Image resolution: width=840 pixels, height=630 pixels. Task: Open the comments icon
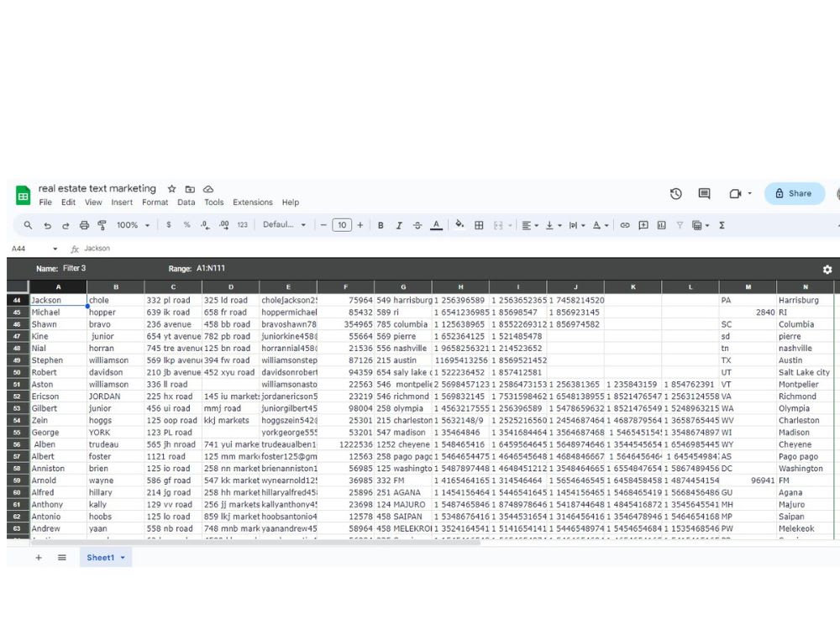705,193
